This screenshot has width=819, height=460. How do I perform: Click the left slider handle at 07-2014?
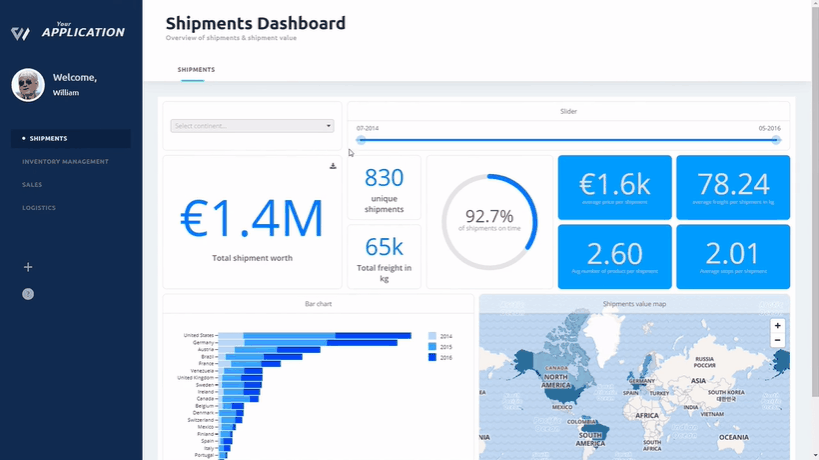point(361,140)
